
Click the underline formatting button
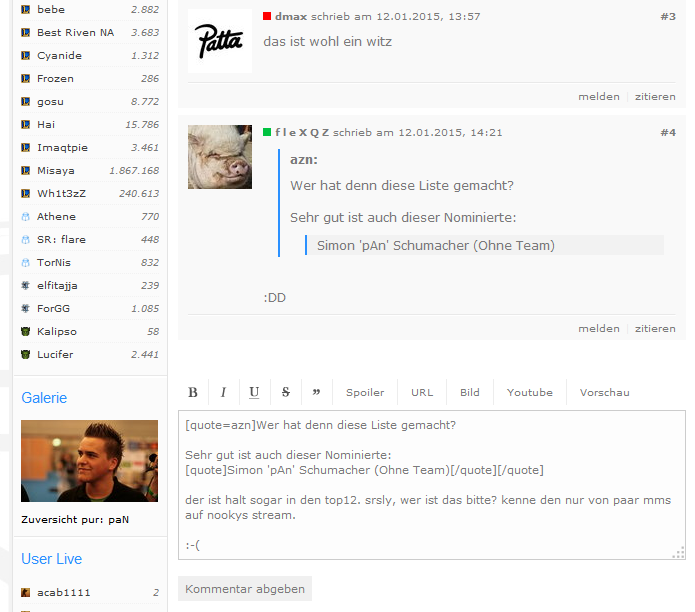(x=254, y=393)
